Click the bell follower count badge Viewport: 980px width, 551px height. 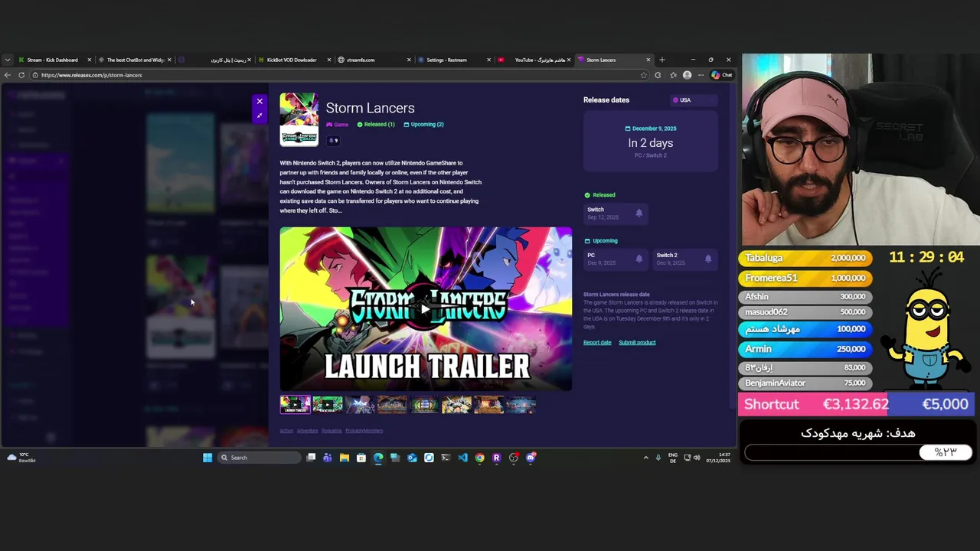coord(333,141)
